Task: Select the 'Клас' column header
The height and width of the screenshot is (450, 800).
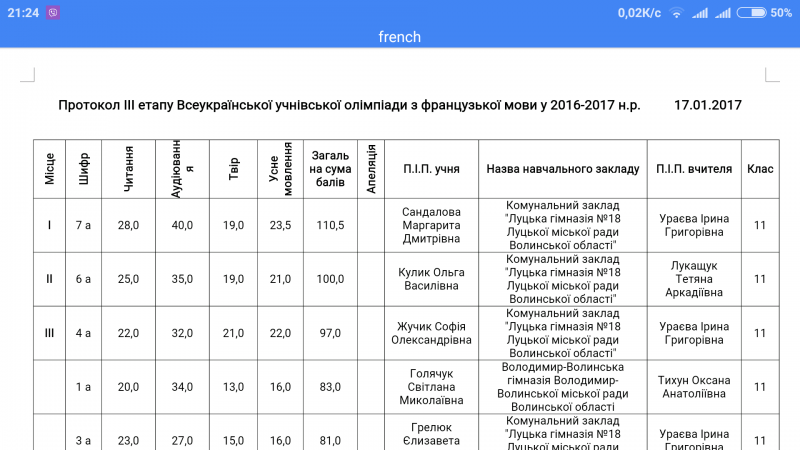Action: tap(760, 169)
